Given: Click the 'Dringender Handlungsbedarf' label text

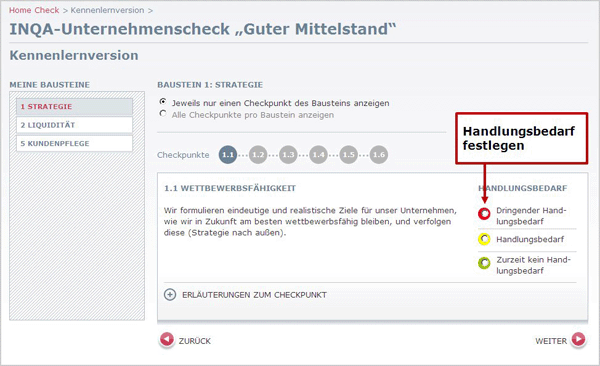Looking at the screenshot, I should point(531,216).
